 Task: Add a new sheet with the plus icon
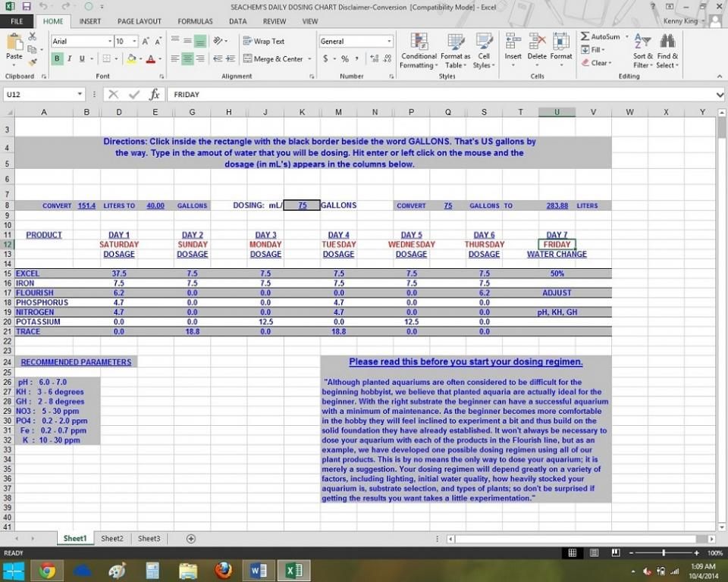191,539
